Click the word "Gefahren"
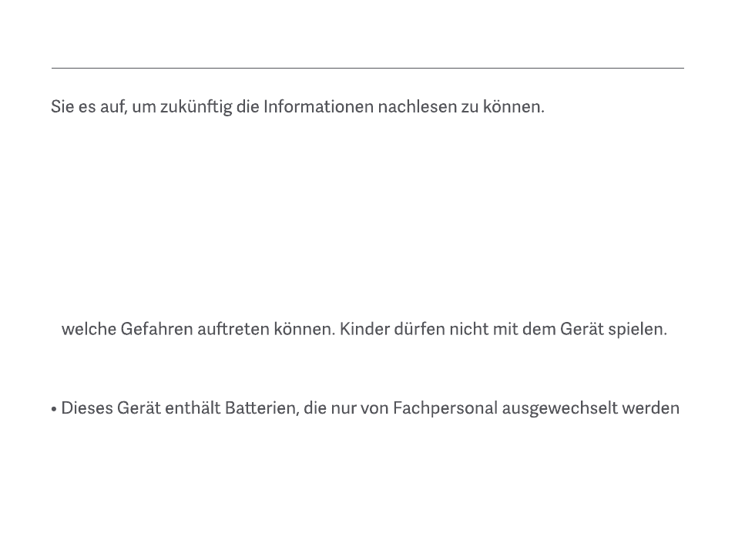This screenshot has height=560, width=735. tap(156, 329)
